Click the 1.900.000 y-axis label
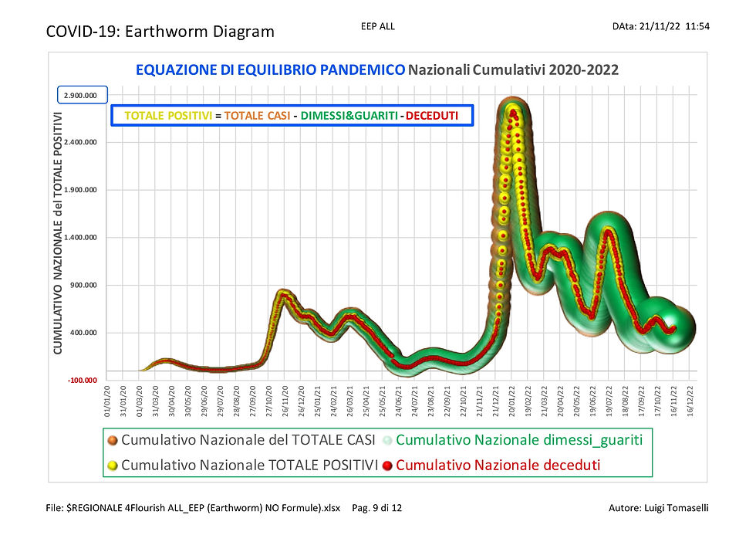Image resolution: width=756 pixels, height=535 pixels. 80,190
